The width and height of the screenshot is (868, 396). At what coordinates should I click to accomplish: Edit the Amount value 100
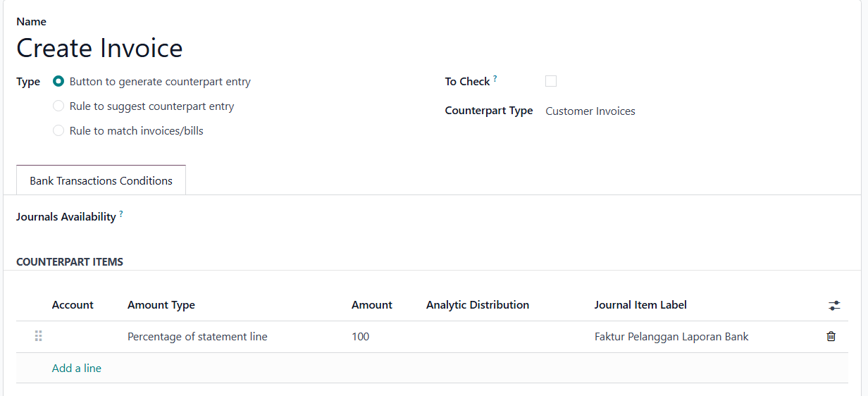(x=384, y=337)
